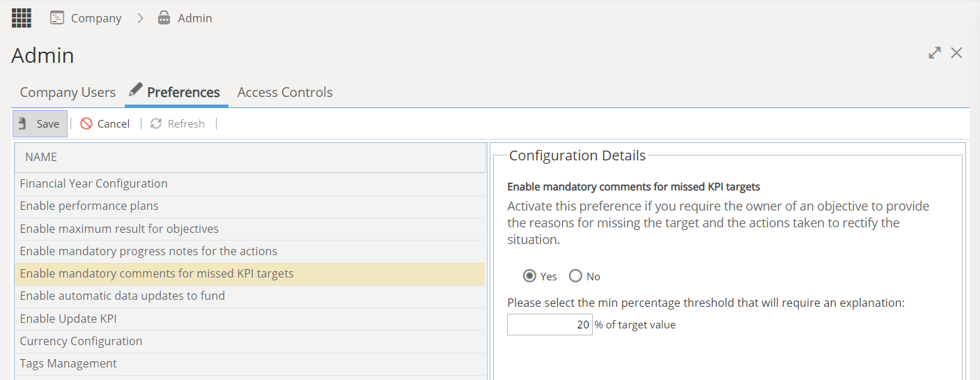
Task: Click the Company breadcrumb icon
Action: coord(57,17)
